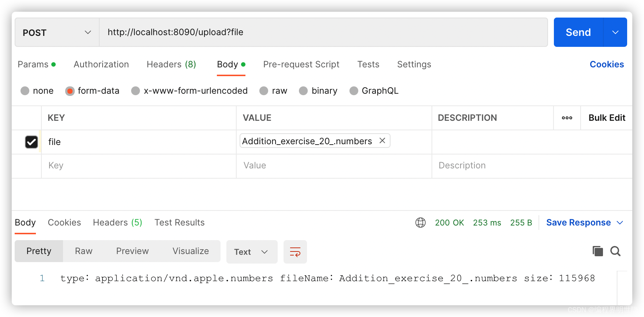Uncheck the file key row checkbox
Image resolution: width=644 pixels, height=317 pixels.
(32, 142)
